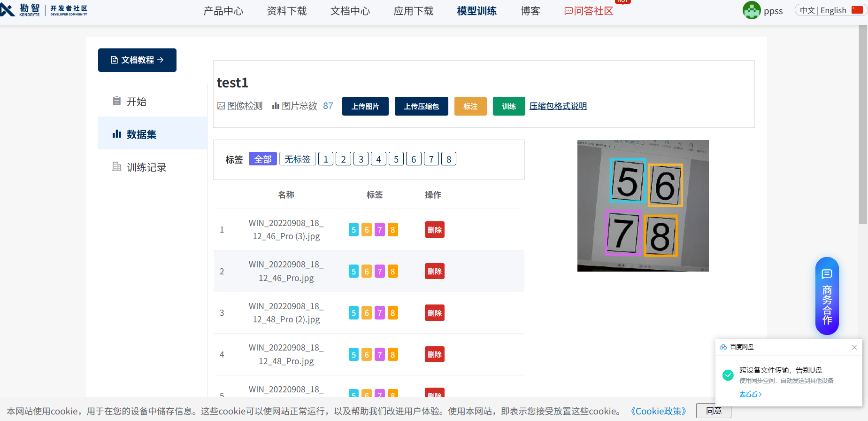The image size is (868, 421).
Task: Click magenta tag 7 in row 2
Action: [380, 271]
